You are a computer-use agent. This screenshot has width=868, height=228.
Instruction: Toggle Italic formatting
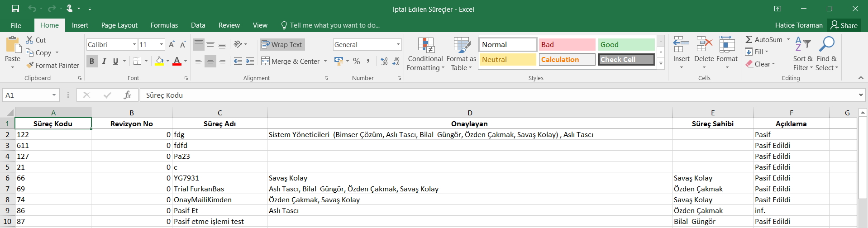click(104, 61)
